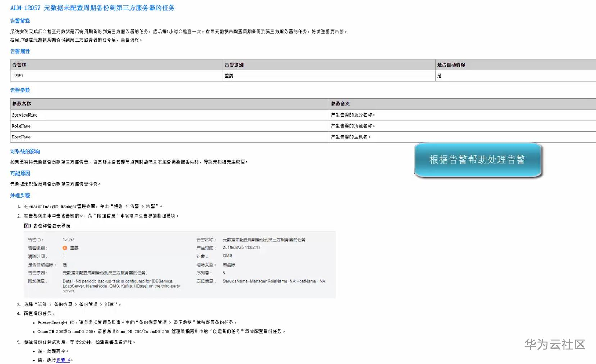Select the 告警属性 heading
This screenshot has width=596, height=364.
click(20, 51)
